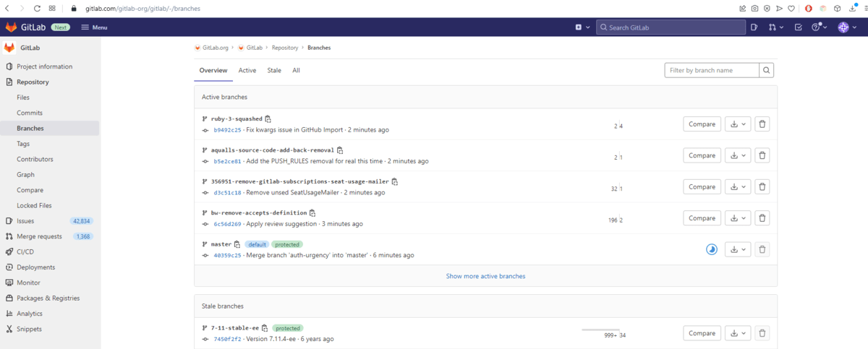Expand the Help question mark dropdown
The height and width of the screenshot is (349, 868).
coord(819,27)
